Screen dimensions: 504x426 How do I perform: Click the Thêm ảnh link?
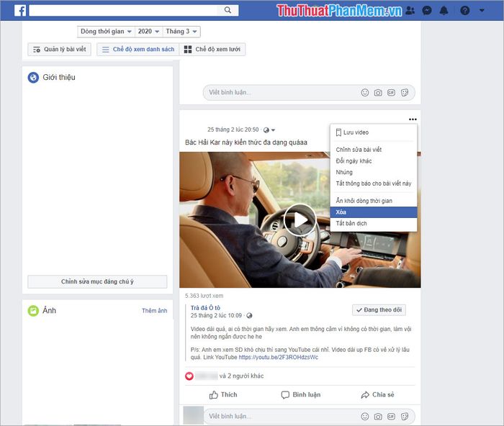[155, 311]
